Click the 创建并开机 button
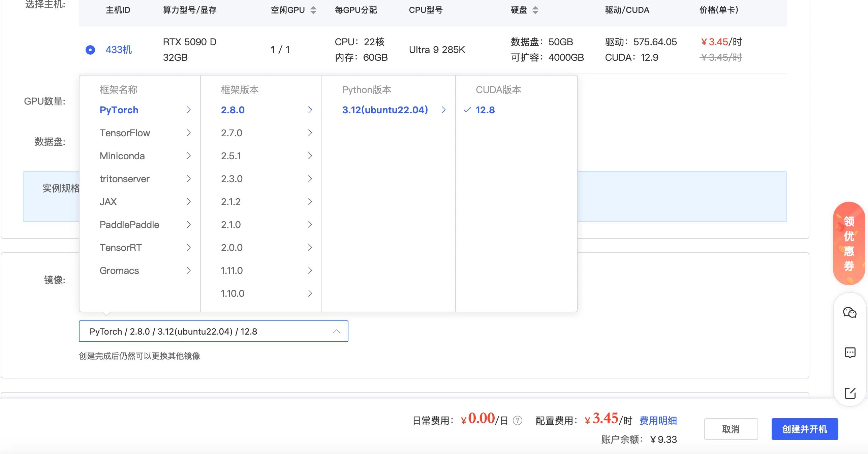The image size is (868, 454). click(x=805, y=429)
